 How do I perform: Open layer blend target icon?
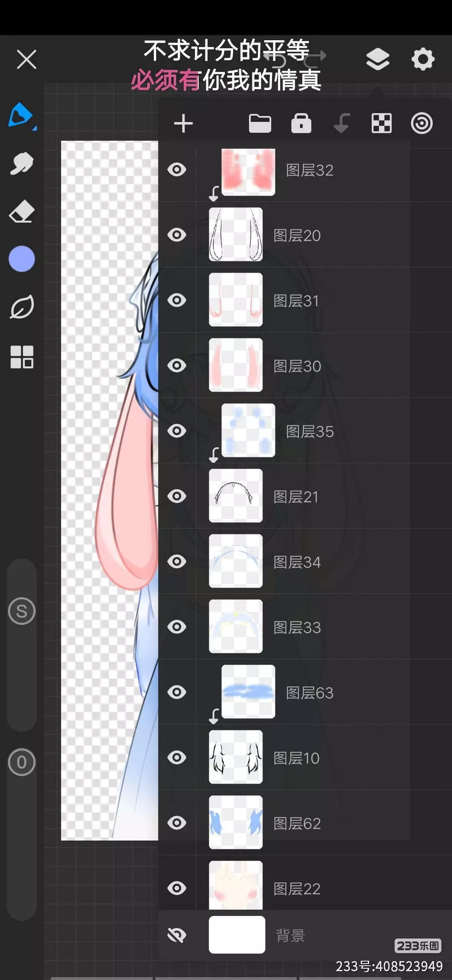421,123
